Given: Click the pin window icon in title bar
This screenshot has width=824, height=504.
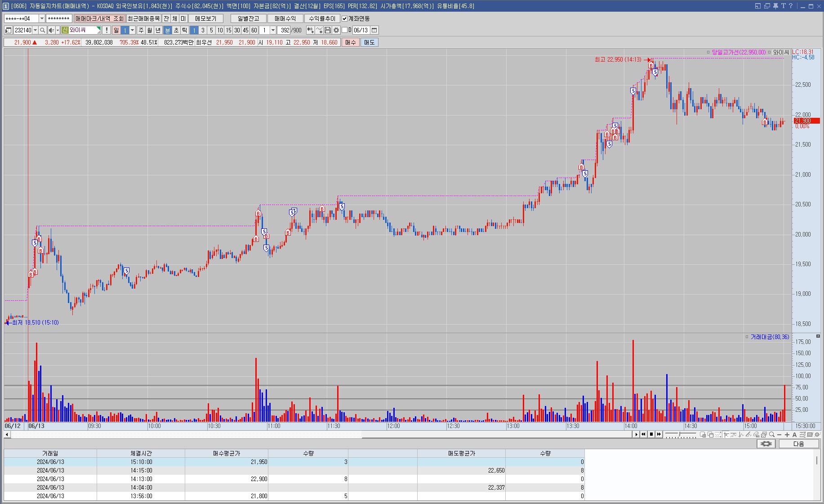Looking at the screenshot, I should point(775,6).
